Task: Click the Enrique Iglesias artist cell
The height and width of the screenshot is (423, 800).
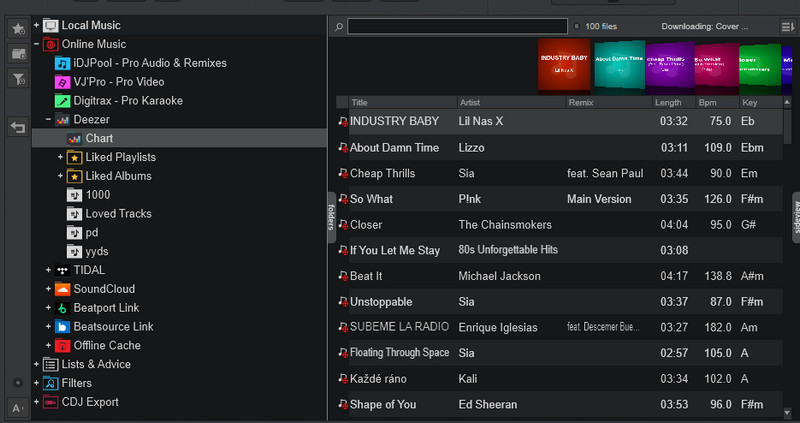Action: coord(498,328)
